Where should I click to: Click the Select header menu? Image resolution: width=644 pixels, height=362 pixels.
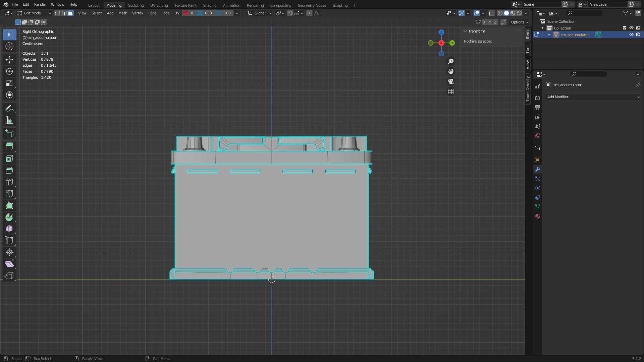[x=97, y=13]
